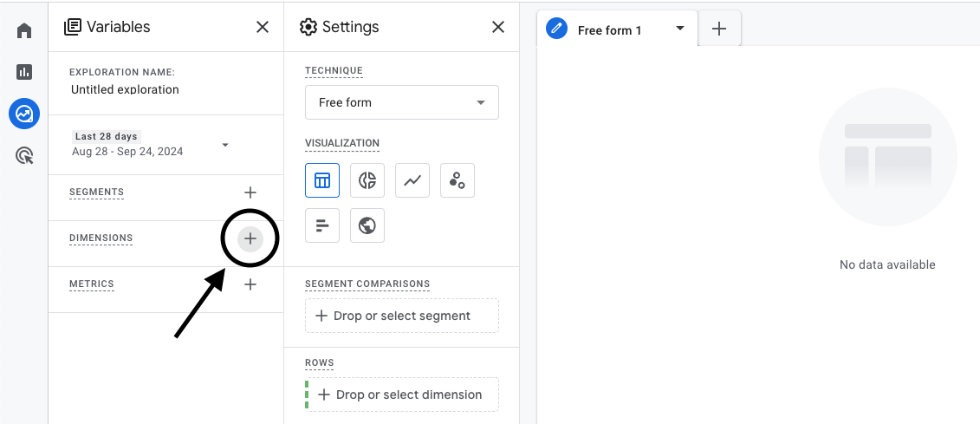The image size is (980, 424).
Task: Click Drop or select segment box
Action: tap(402, 316)
